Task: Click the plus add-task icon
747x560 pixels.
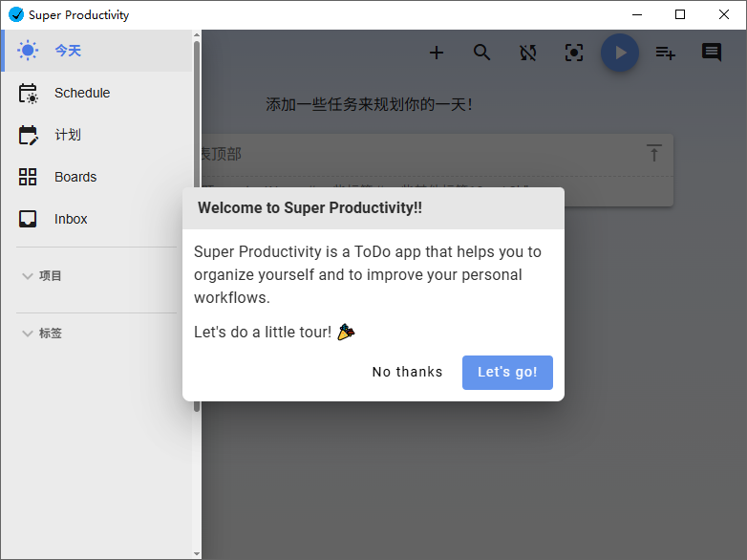Action: [x=437, y=53]
